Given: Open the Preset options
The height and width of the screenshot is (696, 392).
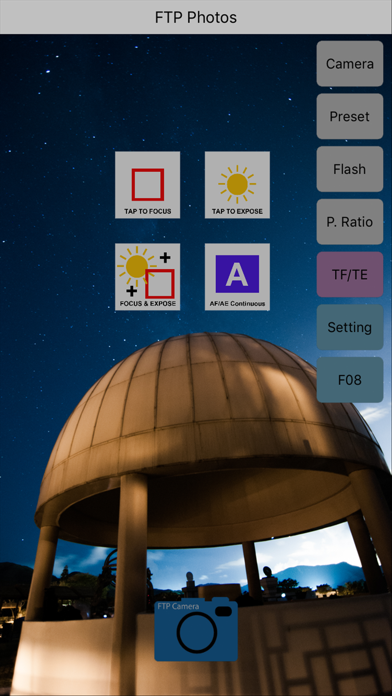Looking at the screenshot, I should click(x=350, y=116).
